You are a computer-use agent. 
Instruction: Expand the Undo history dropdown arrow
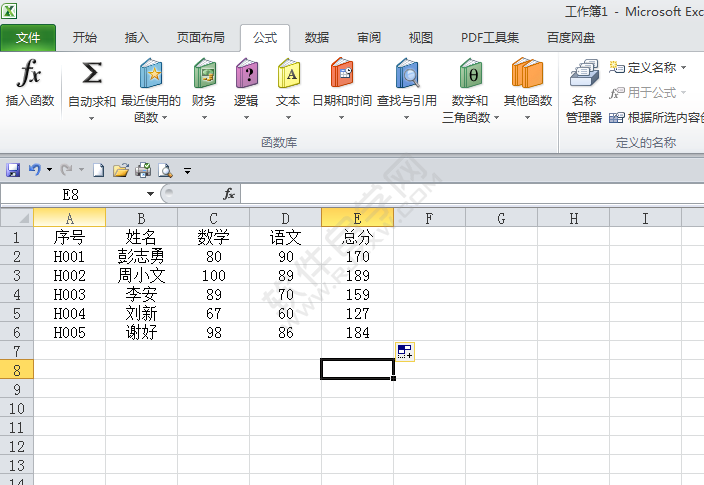49,170
